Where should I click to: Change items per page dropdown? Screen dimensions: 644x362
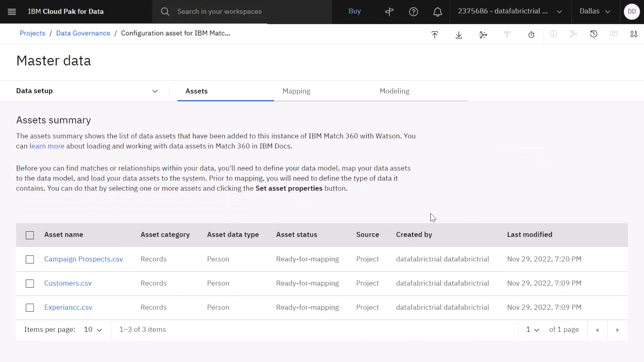tap(93, 330)
